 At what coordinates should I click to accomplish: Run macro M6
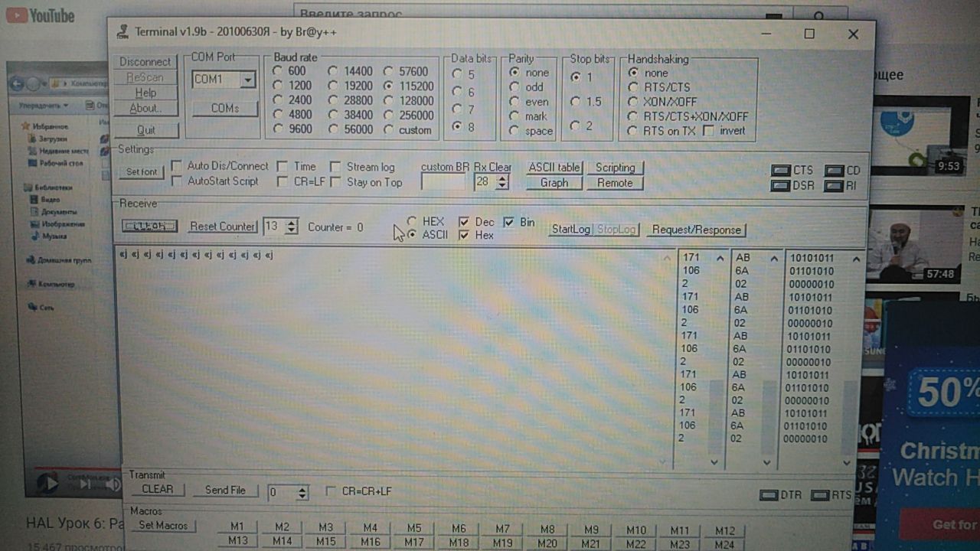(459, 529)
